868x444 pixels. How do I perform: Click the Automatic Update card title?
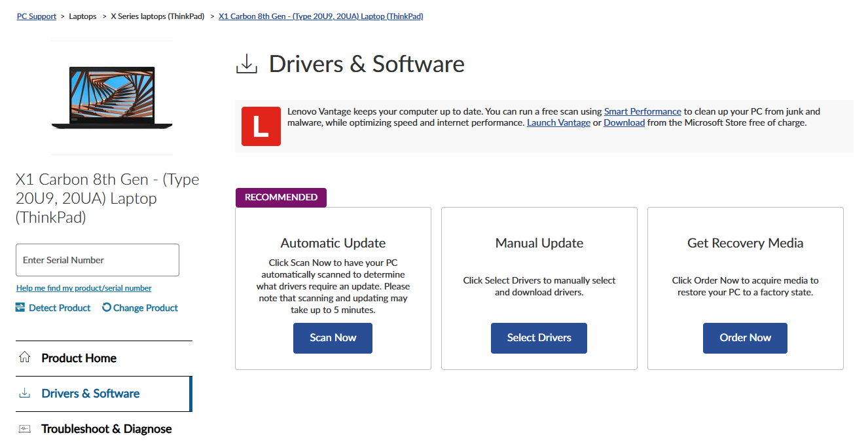pyautogui.click(x=333, y=243)
